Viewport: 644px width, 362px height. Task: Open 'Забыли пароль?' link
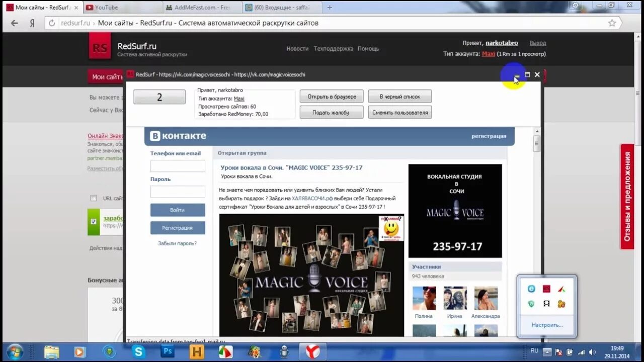pos(177,243)
